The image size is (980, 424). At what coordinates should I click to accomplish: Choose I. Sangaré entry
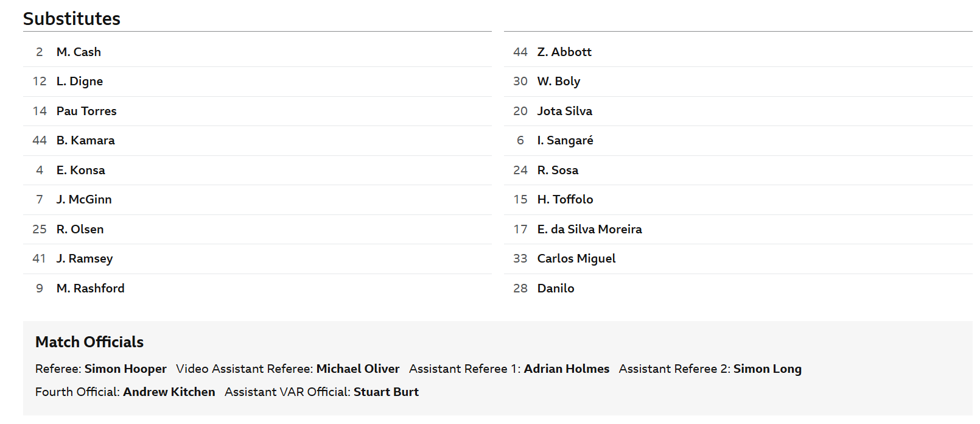point(738,141)
